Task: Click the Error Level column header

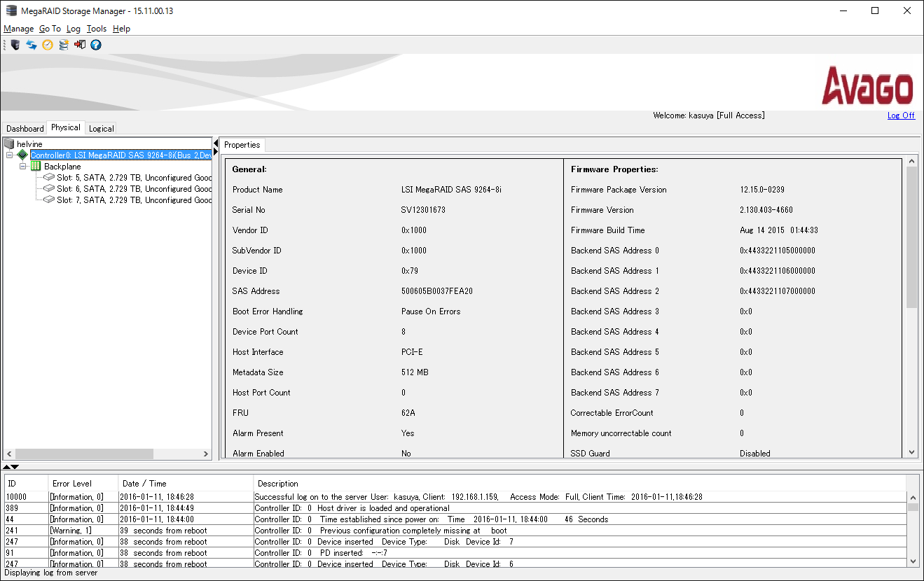Action: 83,483
